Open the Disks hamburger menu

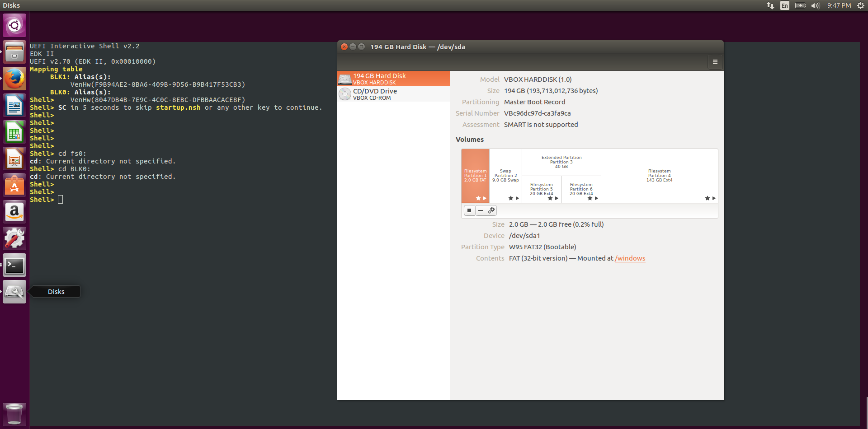pos(715,62)
